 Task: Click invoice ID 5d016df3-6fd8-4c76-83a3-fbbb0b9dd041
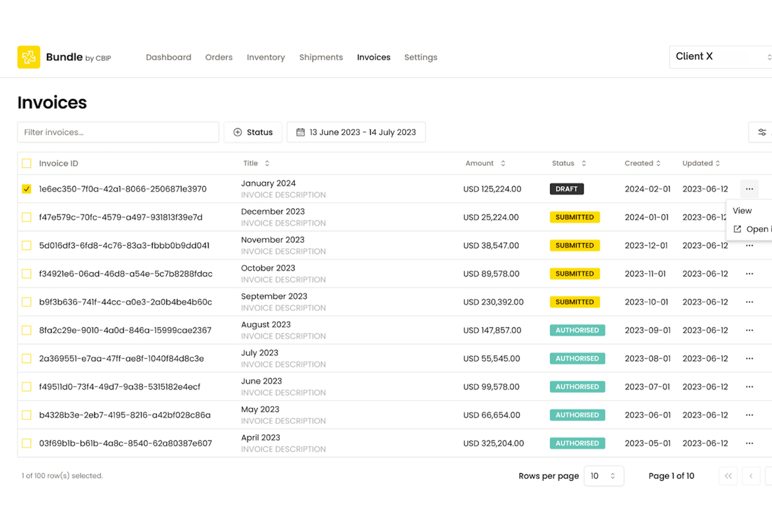(x=124, y=245)
